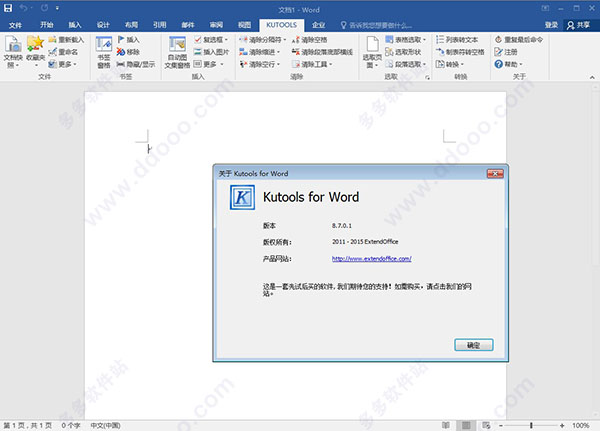Open the 文件 tab
This screenshot has width=600, height=431.
click(15, 25)
